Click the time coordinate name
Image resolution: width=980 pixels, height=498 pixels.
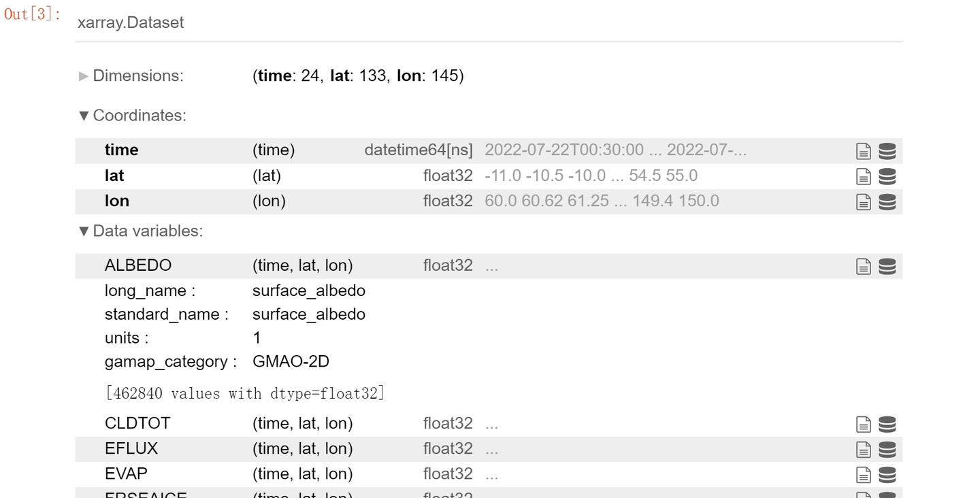coord(121,150)
